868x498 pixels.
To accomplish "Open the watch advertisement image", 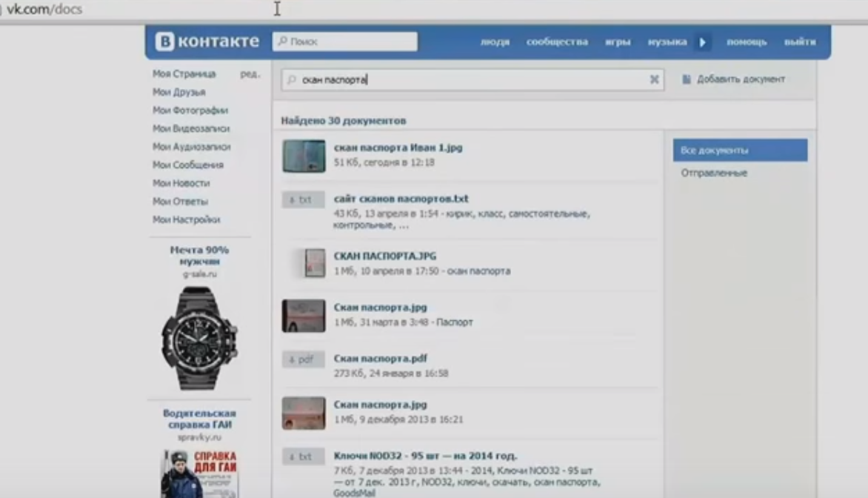I will click(x=199, y=339).
